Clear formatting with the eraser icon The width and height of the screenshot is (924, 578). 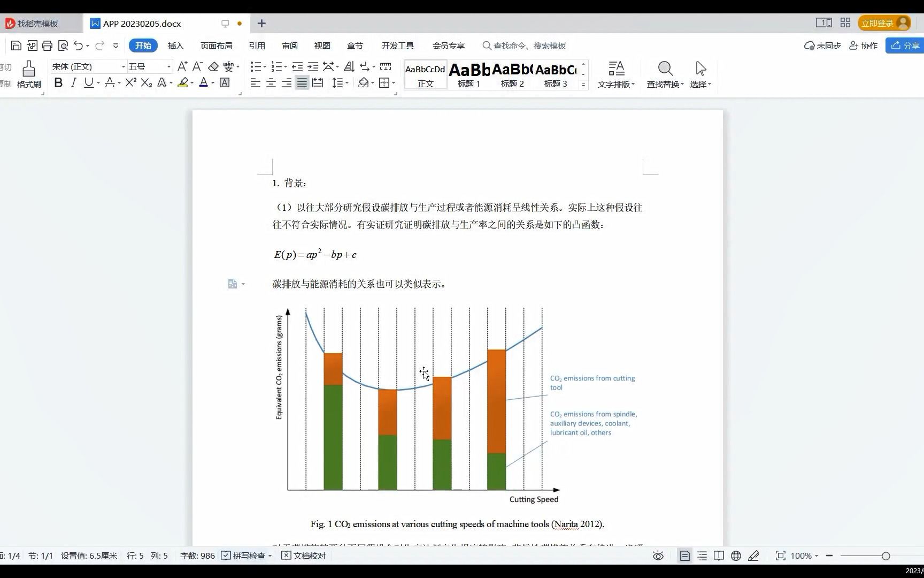213,66
